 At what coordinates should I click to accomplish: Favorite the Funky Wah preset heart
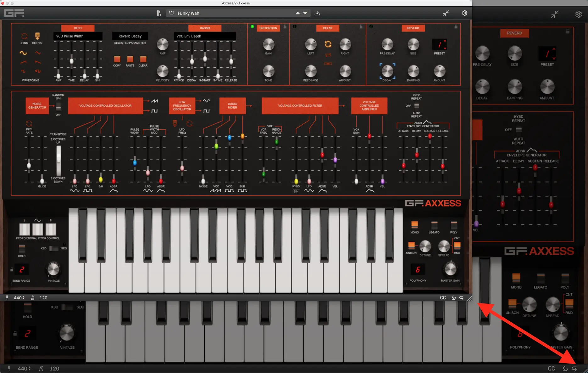tap(171, 13)
